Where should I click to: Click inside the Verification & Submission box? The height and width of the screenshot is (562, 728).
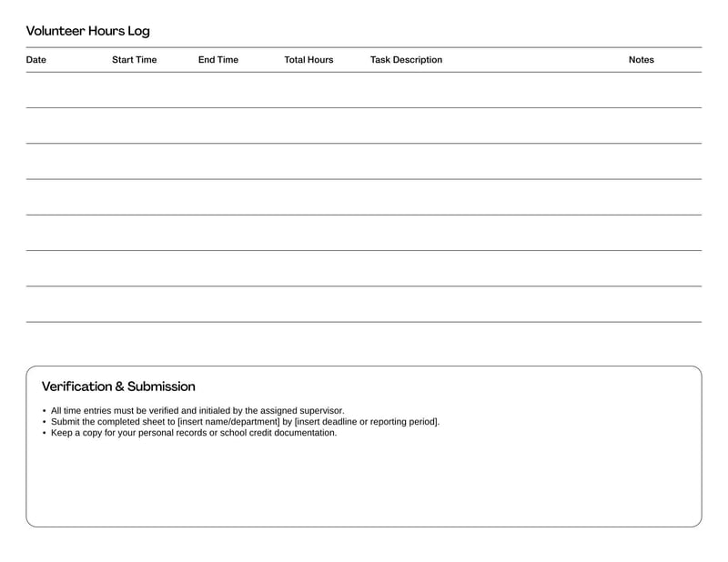[364, 482]
